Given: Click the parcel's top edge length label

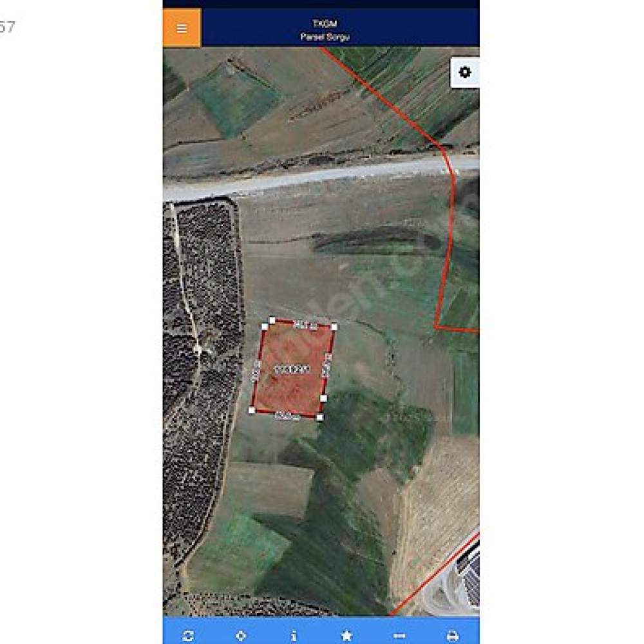Looking at the screenshot, I should [307, 326].
